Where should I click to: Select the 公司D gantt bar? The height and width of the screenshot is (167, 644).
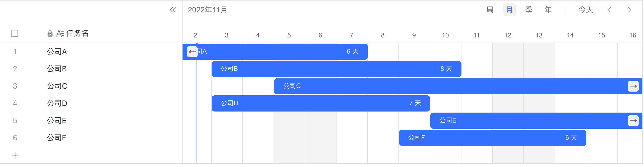[x=321, y=103]
